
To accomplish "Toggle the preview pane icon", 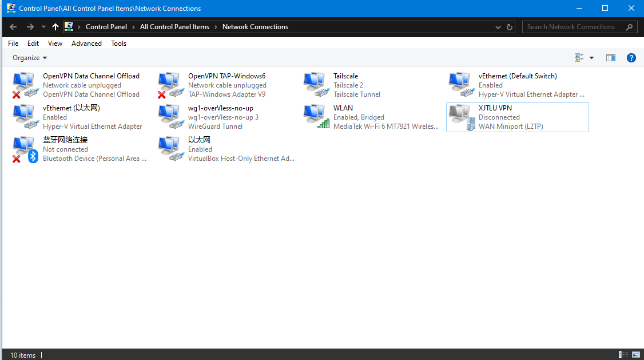I will pyautogui.click(x=611, y=58).
